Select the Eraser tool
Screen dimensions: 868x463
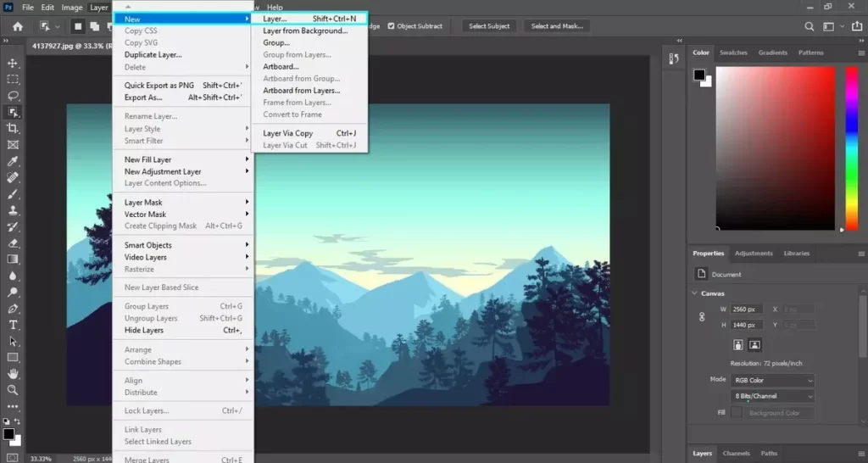(13, 243)
